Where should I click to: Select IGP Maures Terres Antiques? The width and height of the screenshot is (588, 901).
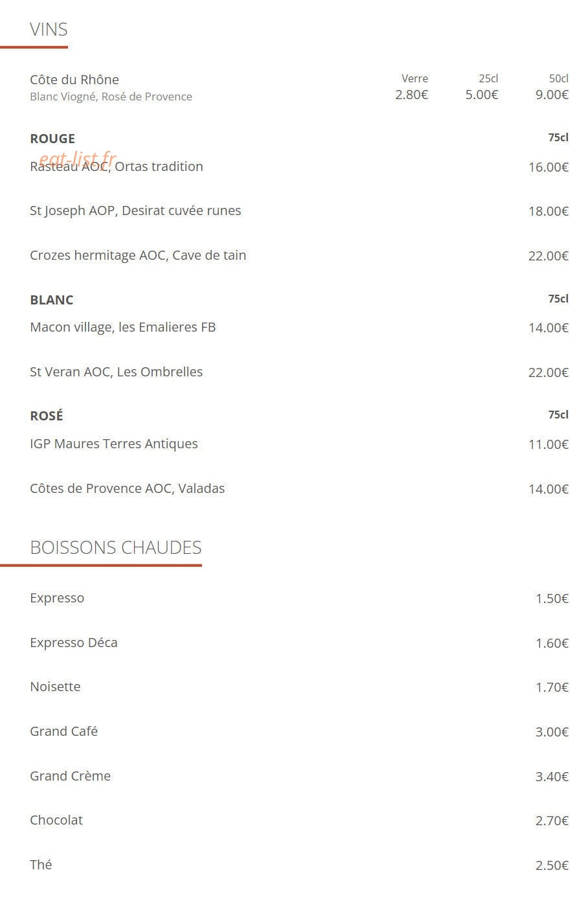(x=114, y=444)
